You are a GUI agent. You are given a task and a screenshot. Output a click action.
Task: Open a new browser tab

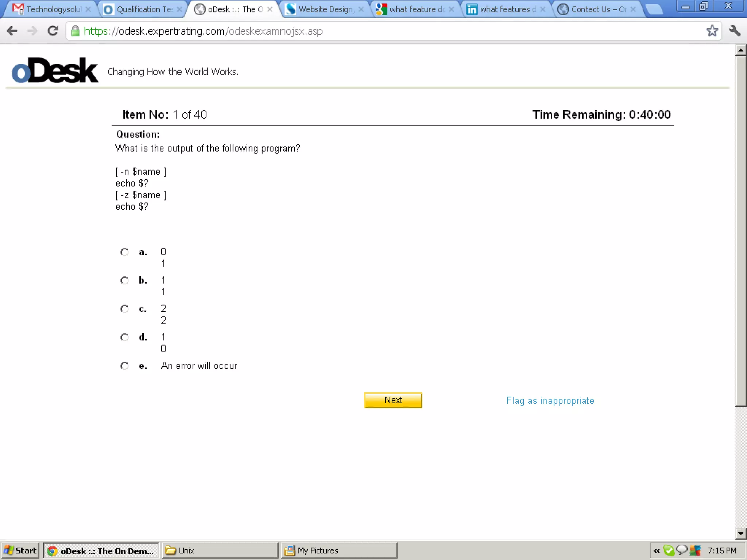pyautogui.click(x=654, y=9)
